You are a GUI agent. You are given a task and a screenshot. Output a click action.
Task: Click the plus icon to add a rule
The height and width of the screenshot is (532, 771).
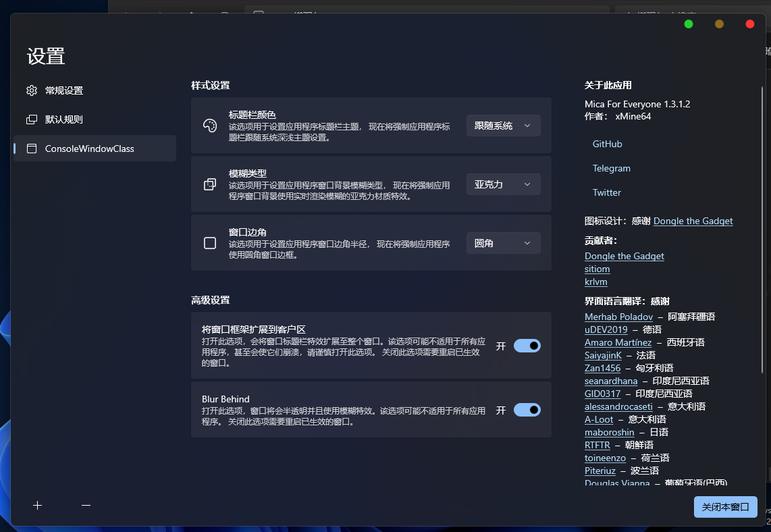[38, 505]
